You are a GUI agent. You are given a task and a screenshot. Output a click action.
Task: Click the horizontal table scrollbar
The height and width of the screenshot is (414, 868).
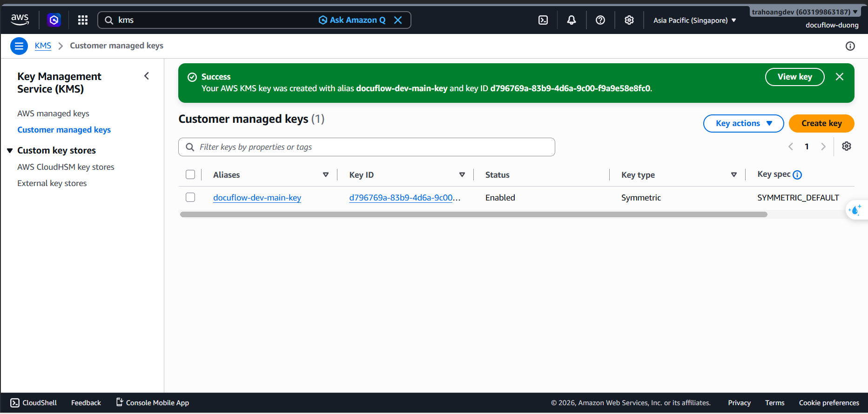click(x=473, y=214)
